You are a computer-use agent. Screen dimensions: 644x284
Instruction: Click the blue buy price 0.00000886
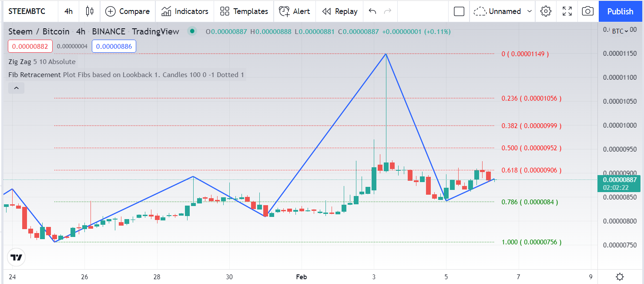114,46
